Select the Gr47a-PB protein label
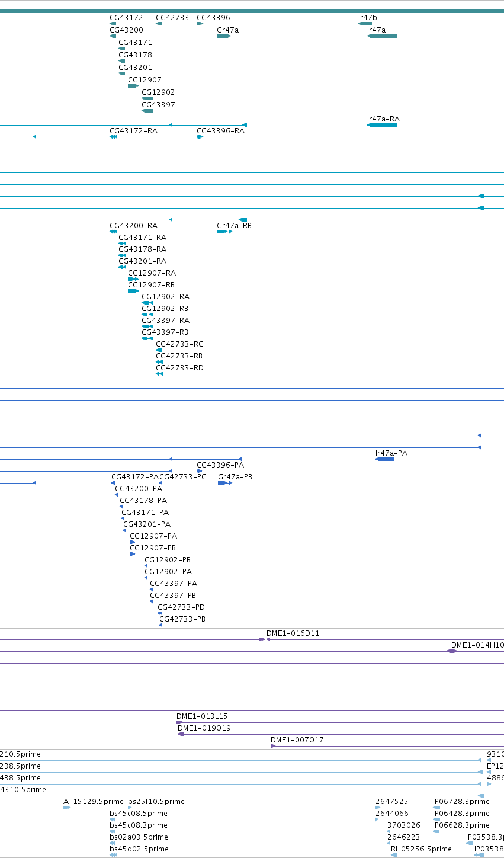This screenshot has height=858, width=504. pyautogui.click(x=235, y=477)
